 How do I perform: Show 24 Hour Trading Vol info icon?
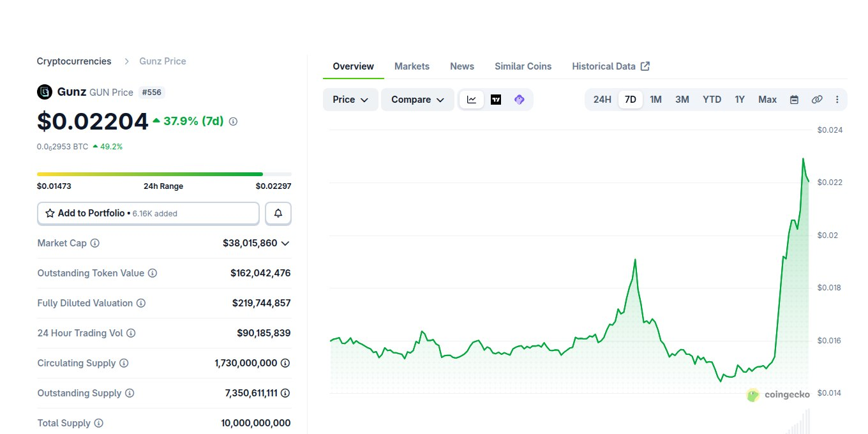click(x=131, y=333)
